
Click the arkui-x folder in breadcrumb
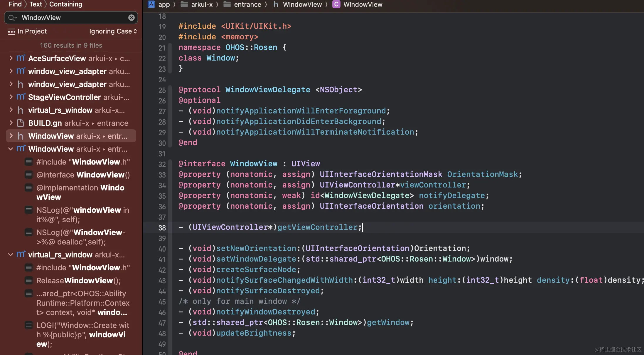click(x=201, y=4)
